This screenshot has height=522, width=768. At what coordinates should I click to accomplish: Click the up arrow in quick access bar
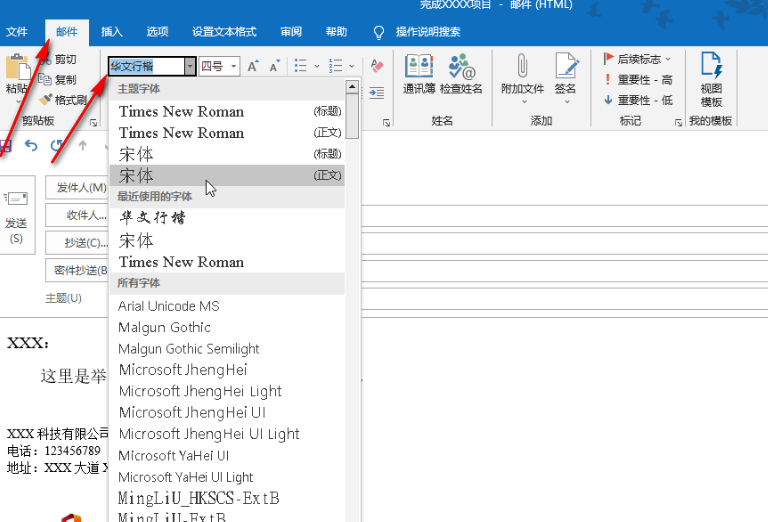pos(83,145)
